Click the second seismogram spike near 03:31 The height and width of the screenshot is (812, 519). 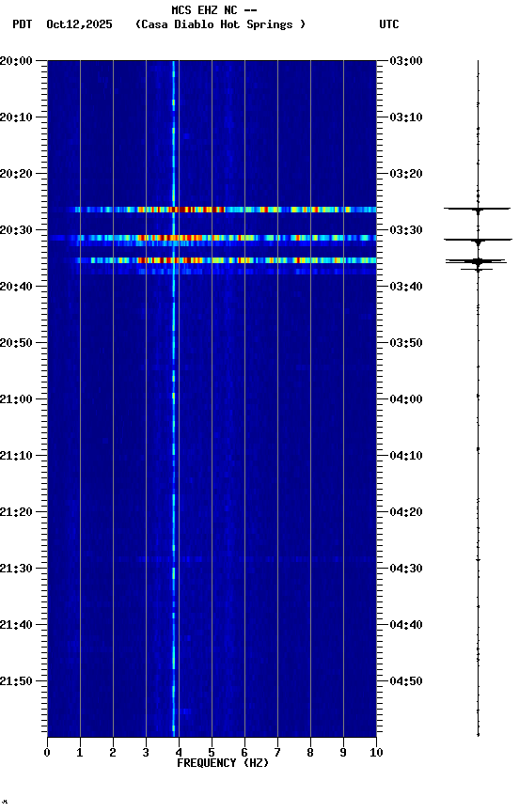pyautogui.click(x=478, y=240)
